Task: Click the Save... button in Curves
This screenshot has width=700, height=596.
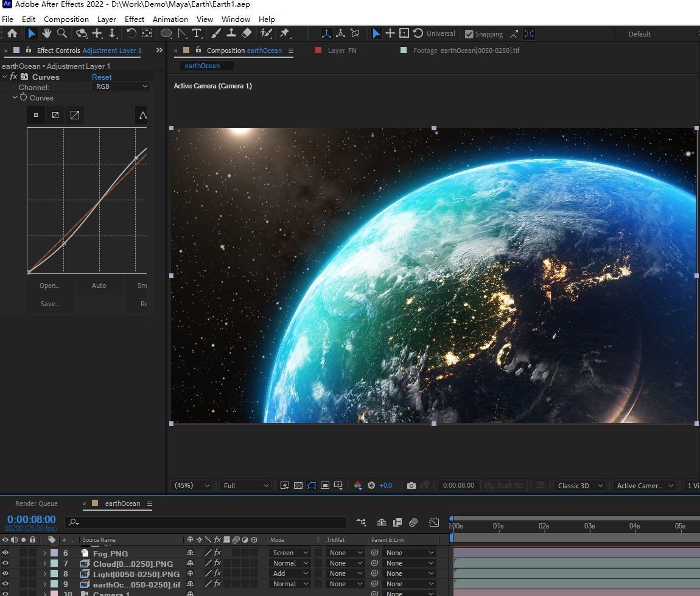Action: pyautogui.click(x=49, y=304)
